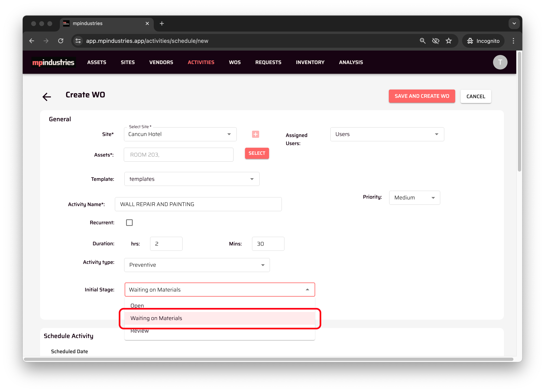Bookmark this page with the star icon

(448, 41)
